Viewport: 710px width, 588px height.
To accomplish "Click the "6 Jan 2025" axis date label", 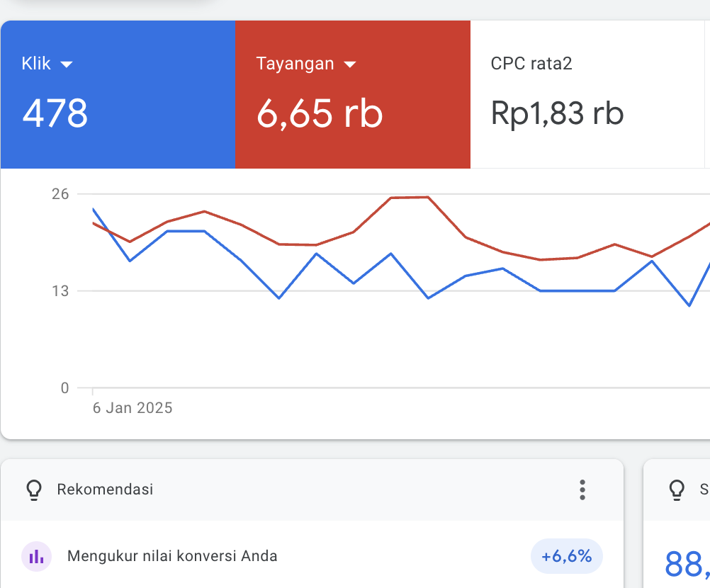I will click(133, 408).
